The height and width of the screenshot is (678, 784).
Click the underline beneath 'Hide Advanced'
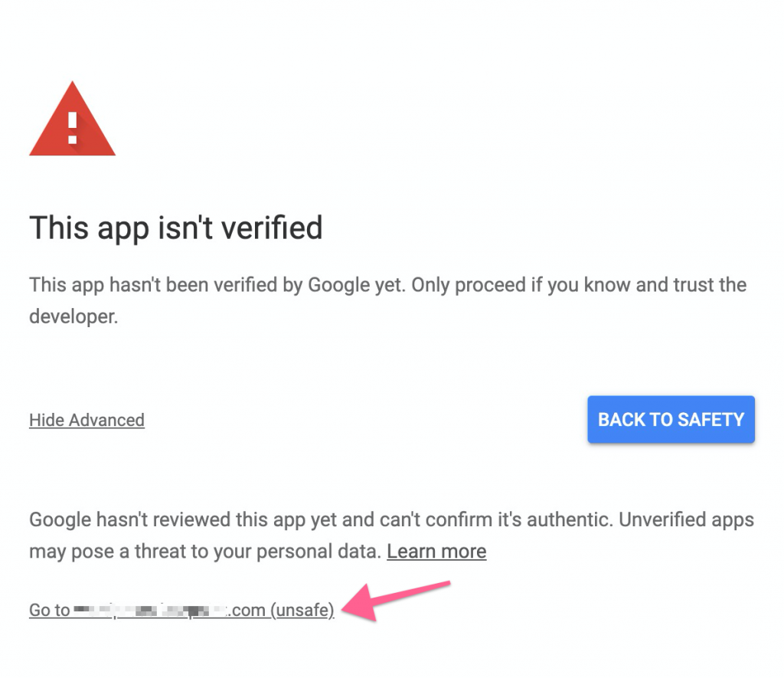(x=87, y=430)
